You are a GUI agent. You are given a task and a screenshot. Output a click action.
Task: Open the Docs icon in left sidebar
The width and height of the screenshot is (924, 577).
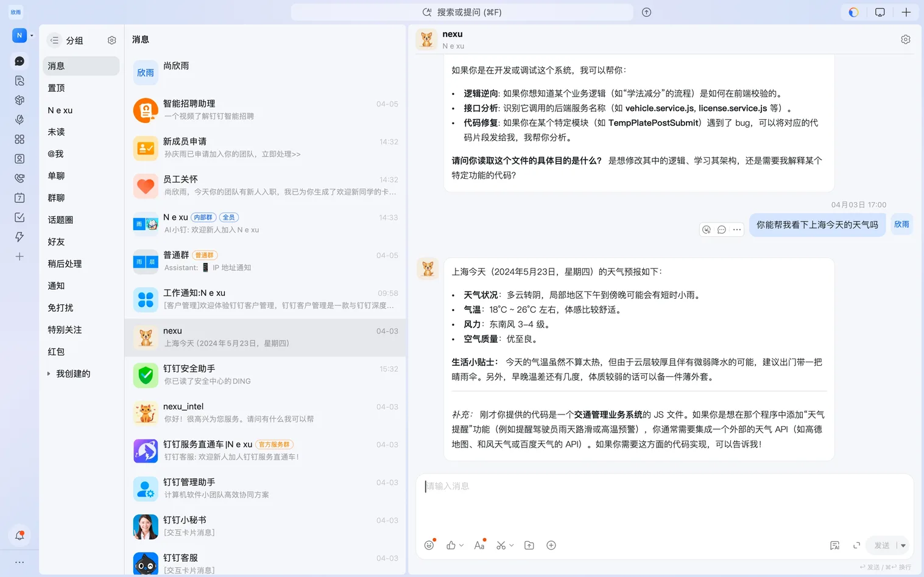(x=19, y=80)
